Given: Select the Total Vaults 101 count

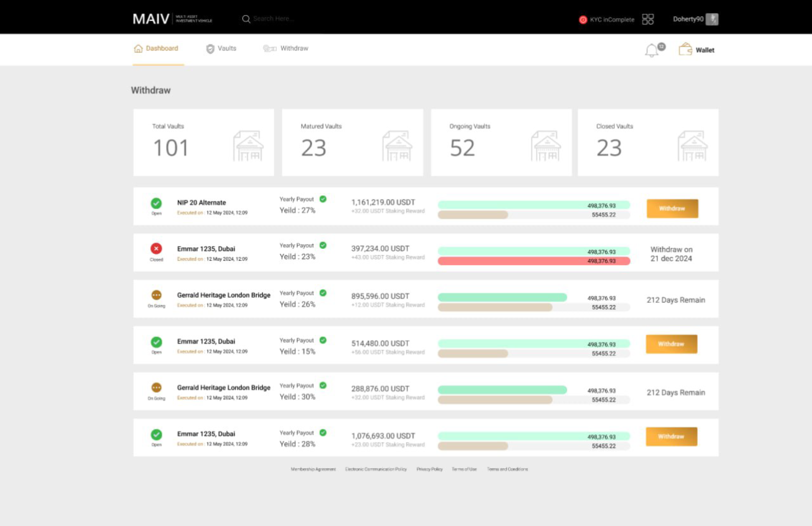Looking at the screenshot, I should [171, 148].
